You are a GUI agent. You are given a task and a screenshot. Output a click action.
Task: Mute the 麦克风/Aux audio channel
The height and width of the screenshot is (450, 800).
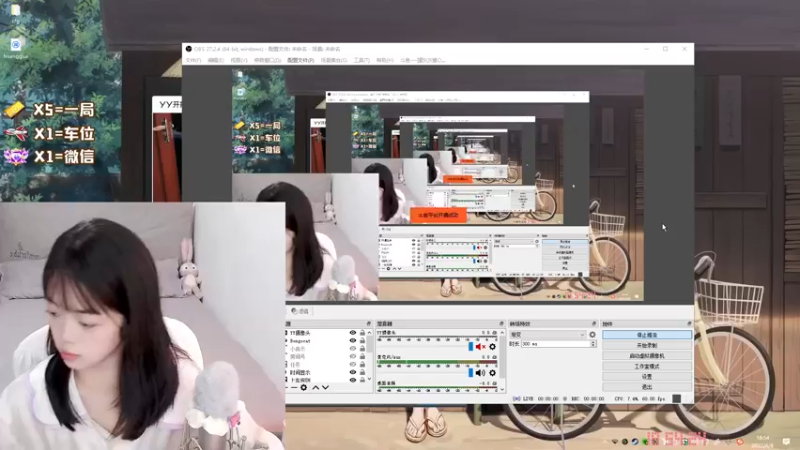[480, 373]
